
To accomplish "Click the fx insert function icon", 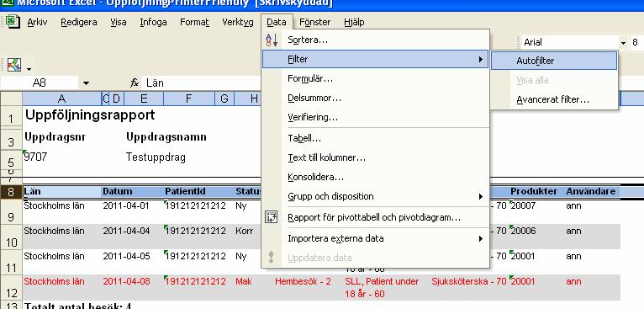I will [x=135, y=83].
